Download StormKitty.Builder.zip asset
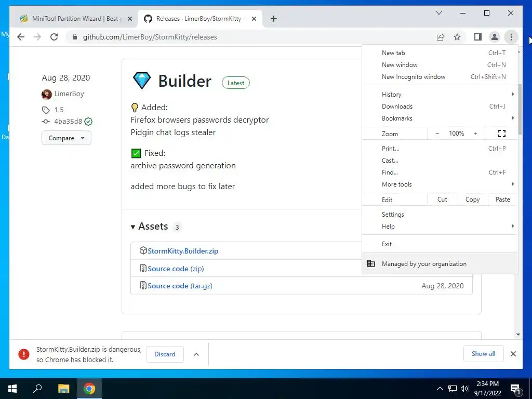 tap(183, 251)
